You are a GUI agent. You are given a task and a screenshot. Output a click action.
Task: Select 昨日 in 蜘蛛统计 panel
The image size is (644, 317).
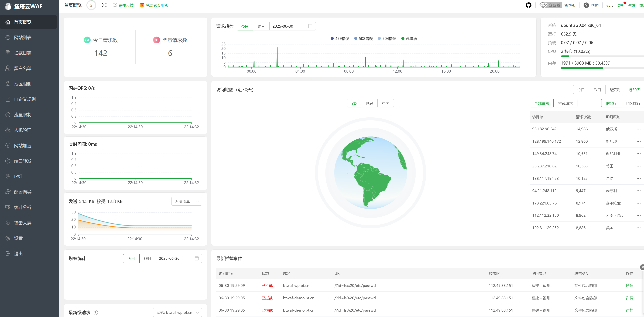click(x=148, y=258)
